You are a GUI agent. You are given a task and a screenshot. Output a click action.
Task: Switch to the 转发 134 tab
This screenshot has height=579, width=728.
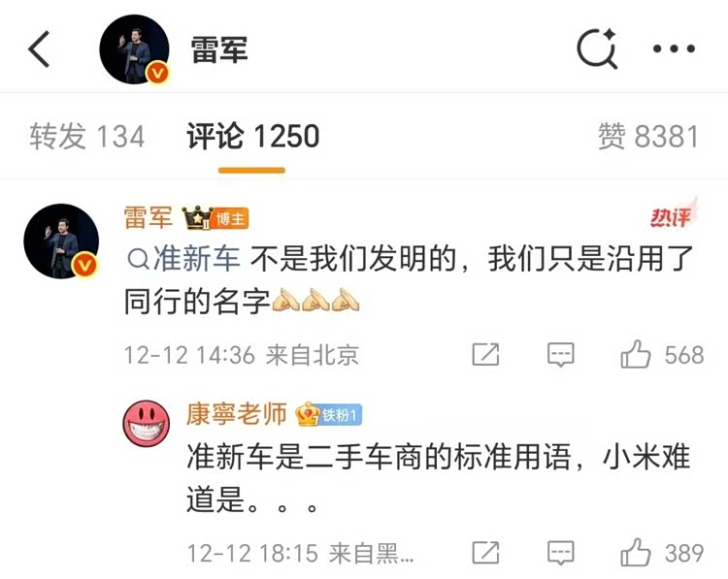coord(86,137)
